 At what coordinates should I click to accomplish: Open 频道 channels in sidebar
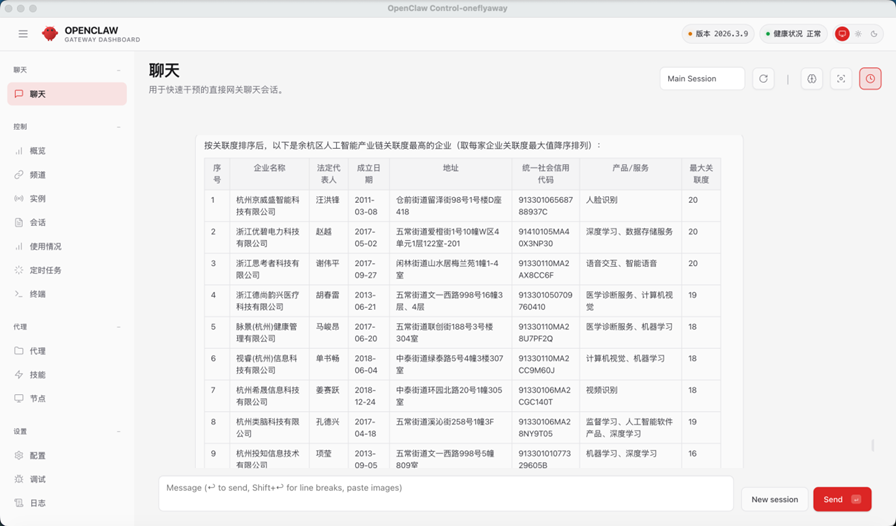tap(67, 175)
